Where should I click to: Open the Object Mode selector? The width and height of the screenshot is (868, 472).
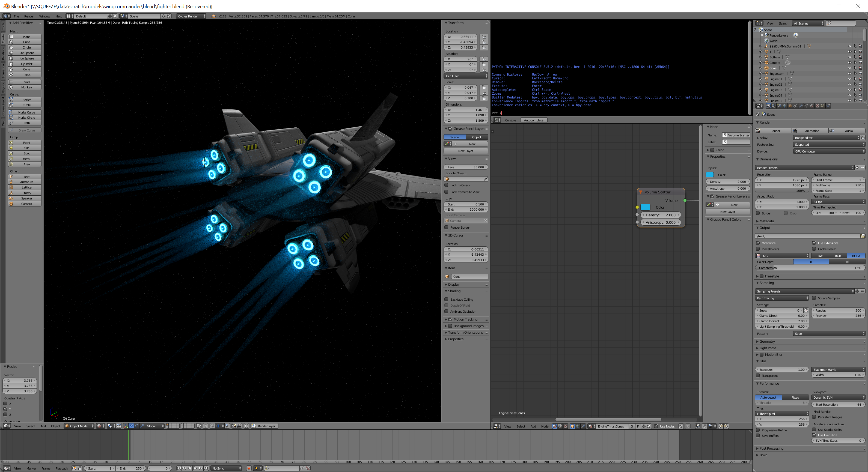tap(79, 426)
